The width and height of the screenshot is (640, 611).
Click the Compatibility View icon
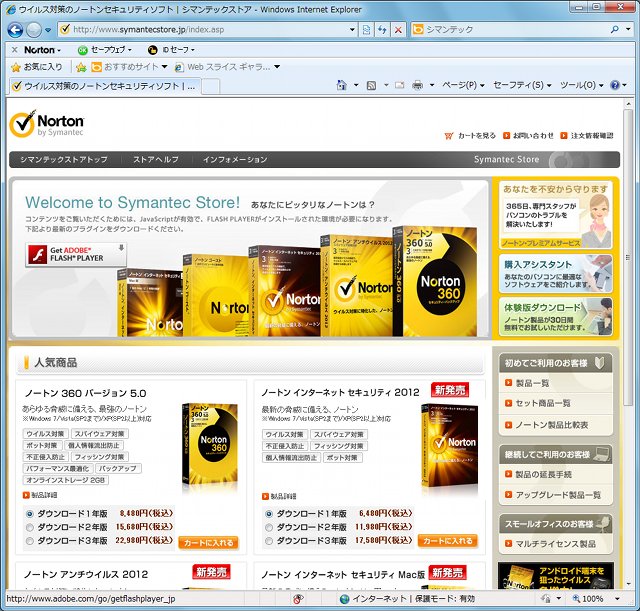pos(366,29)
